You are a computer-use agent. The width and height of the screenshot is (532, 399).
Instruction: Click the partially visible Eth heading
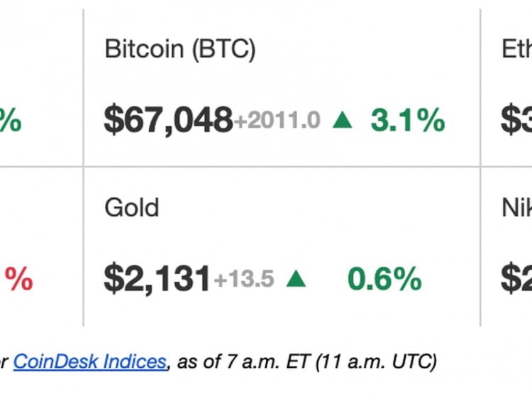(516, 49)
